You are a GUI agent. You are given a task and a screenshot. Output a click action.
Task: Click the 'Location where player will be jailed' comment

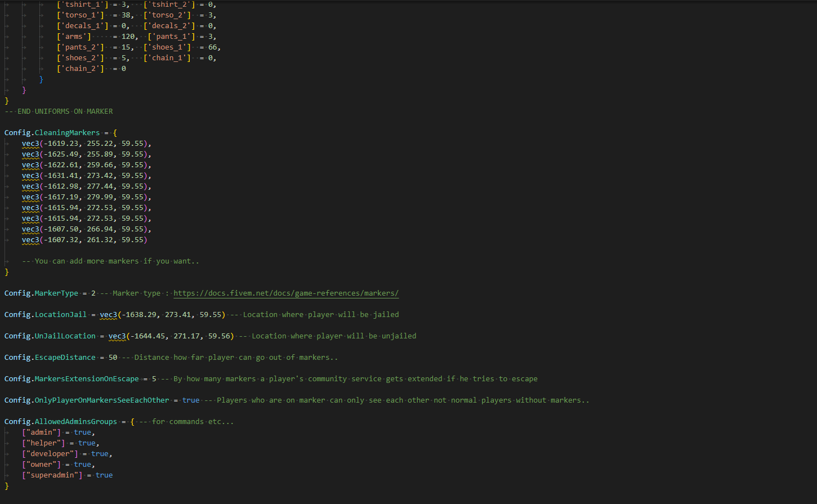314,315
